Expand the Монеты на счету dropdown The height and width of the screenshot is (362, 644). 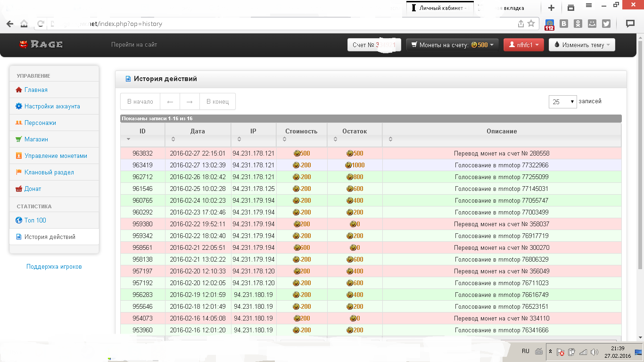452,45
